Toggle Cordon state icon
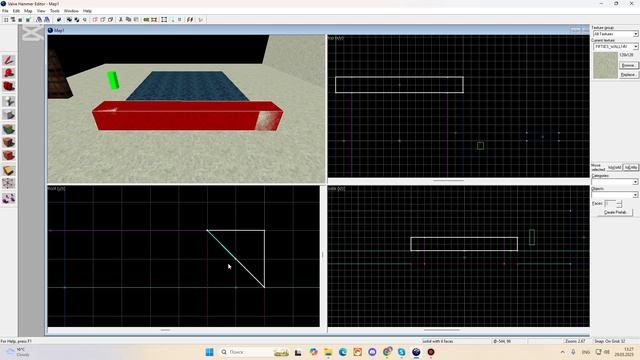The height and width of the screenshot is (360, 640). pyautogui.click(x=146, y=20)
